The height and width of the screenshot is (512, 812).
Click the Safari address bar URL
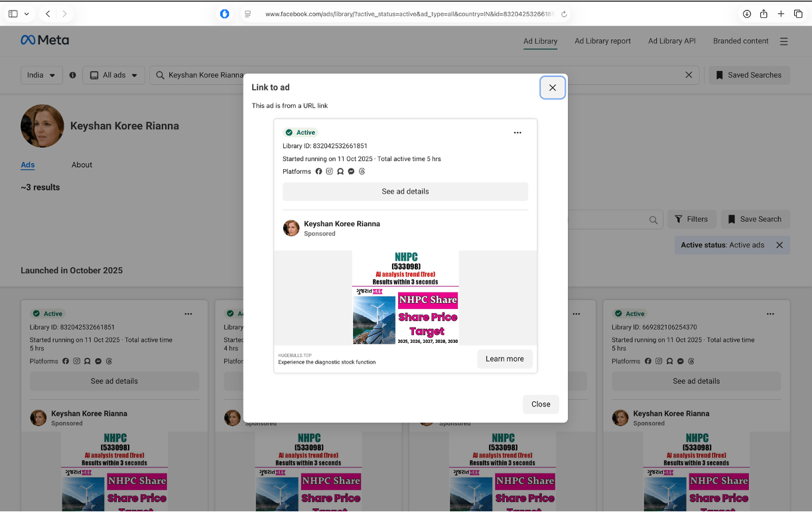tap(409, 14)
